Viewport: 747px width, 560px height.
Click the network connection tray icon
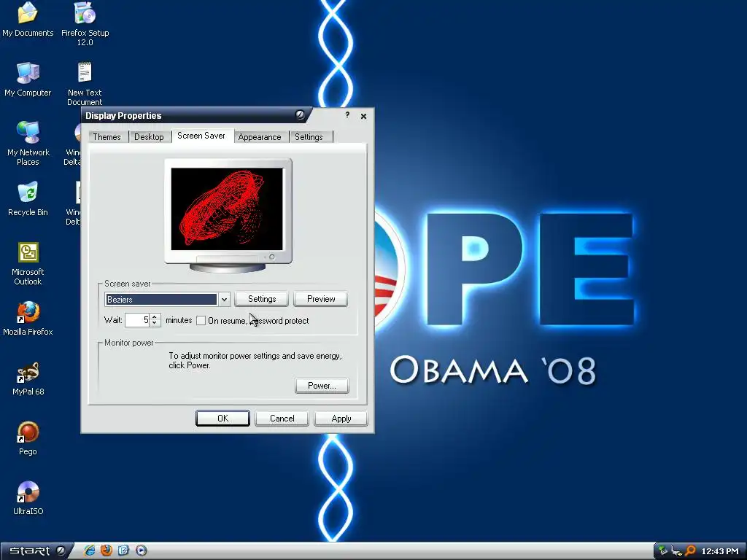(x=676, y=551)
